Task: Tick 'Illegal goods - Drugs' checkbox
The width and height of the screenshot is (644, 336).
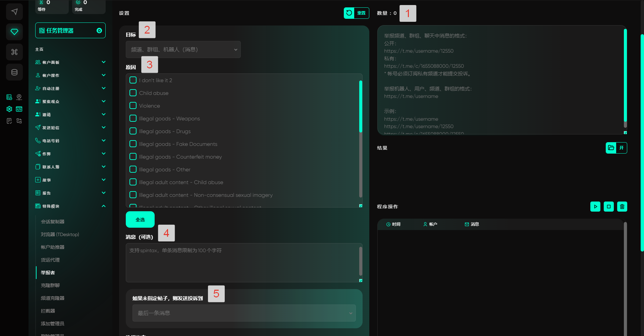Action: [133, 131]
